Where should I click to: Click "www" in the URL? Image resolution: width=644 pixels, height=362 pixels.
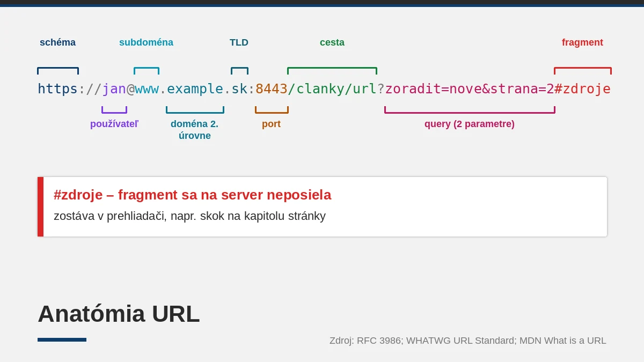pyautogui.click(x=147, y=89)
